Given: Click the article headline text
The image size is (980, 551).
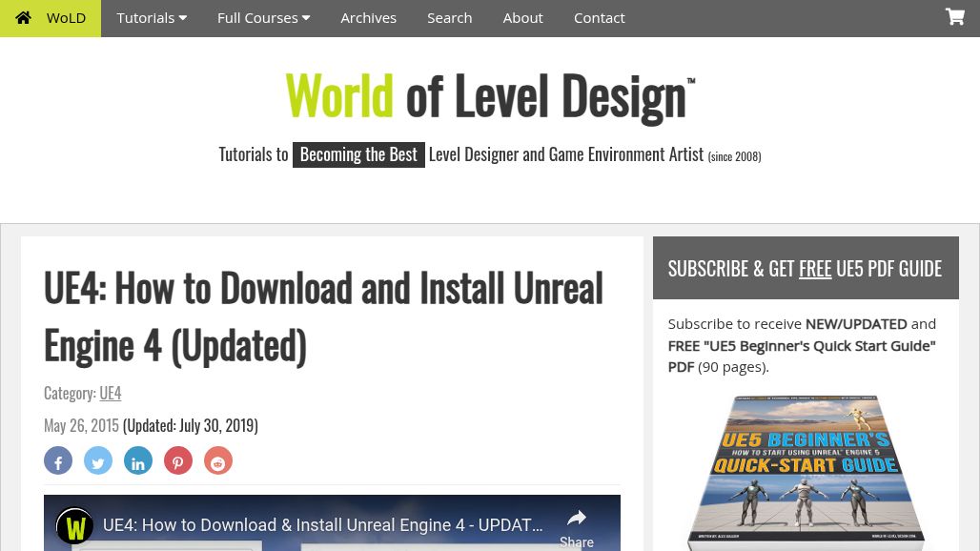Looking at the screenshot, I should (x=324, y=316).
